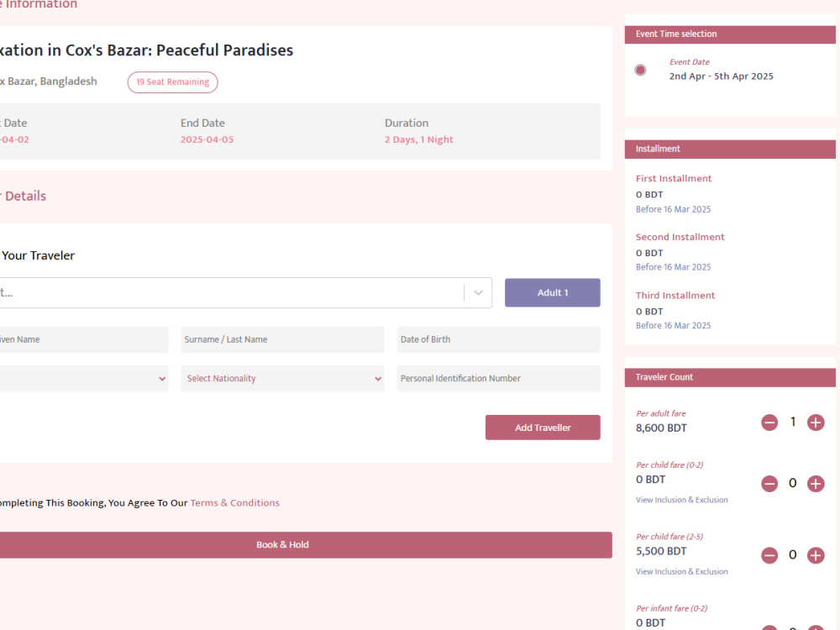Open the traveler select dropdown chevron
The image size is (840, 630).
(478, 292)
